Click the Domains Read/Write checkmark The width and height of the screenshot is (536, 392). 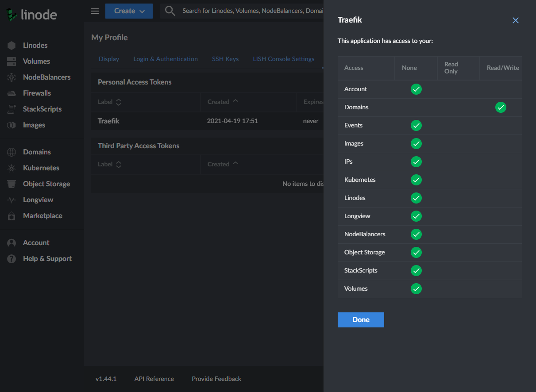pos(501,107)
